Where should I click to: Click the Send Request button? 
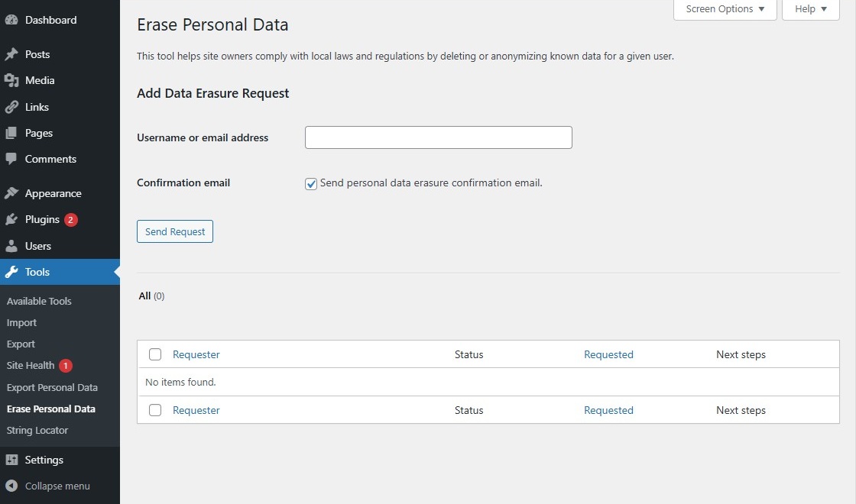[175, 232]
